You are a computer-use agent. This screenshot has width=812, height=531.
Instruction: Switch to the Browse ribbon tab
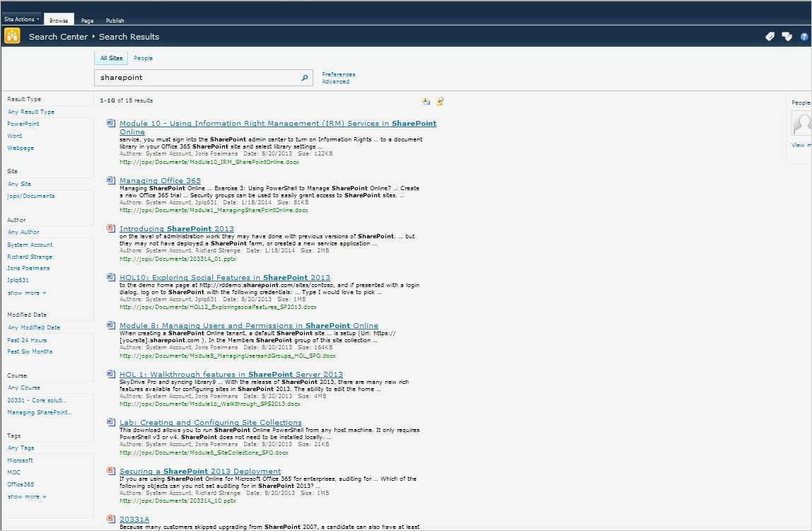pos(59,21)
